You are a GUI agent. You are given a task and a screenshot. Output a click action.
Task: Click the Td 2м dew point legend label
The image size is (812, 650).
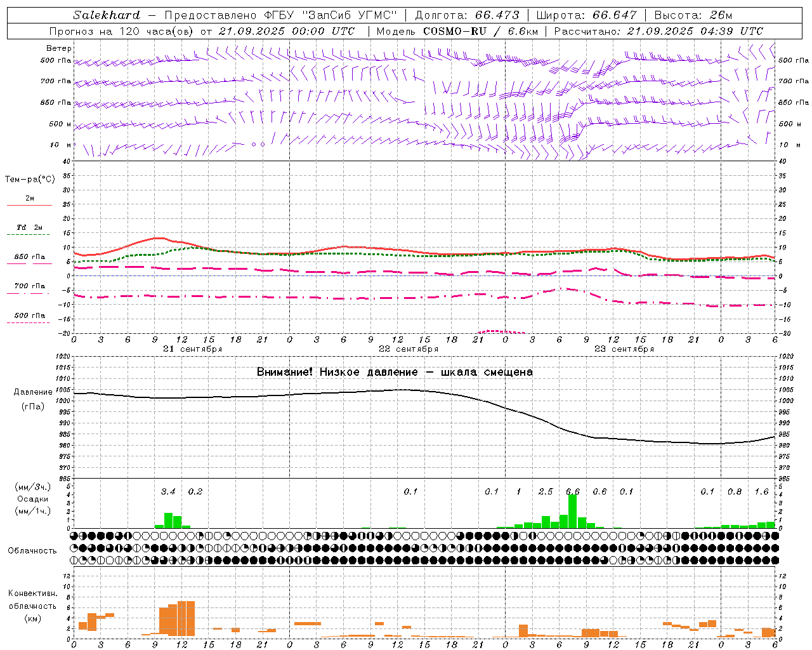29,227
